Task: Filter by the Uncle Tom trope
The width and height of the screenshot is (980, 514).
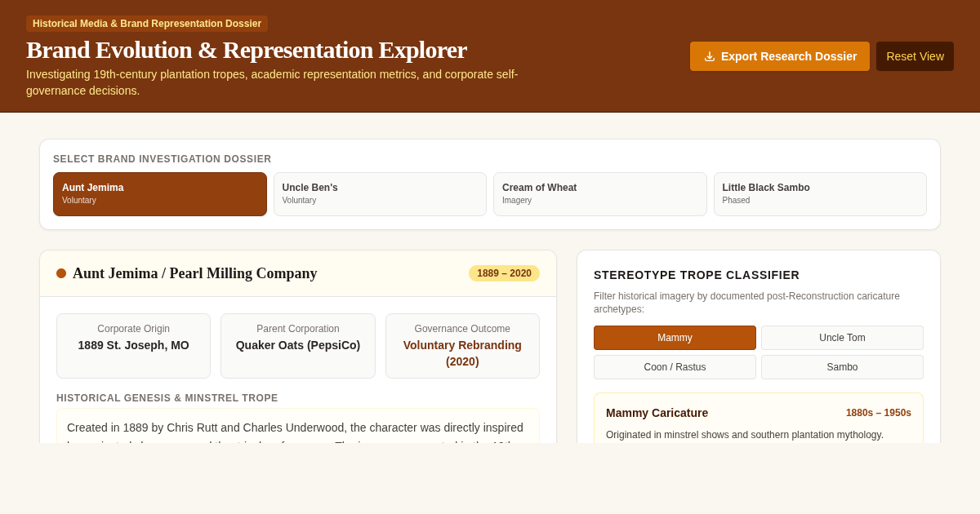Action: pos(842,338)
